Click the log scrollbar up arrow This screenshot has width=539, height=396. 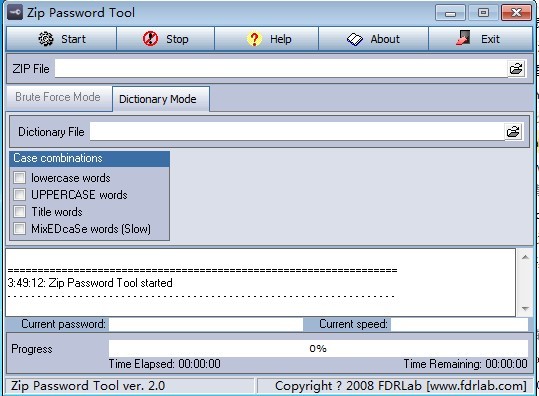(x=525, y=257)
